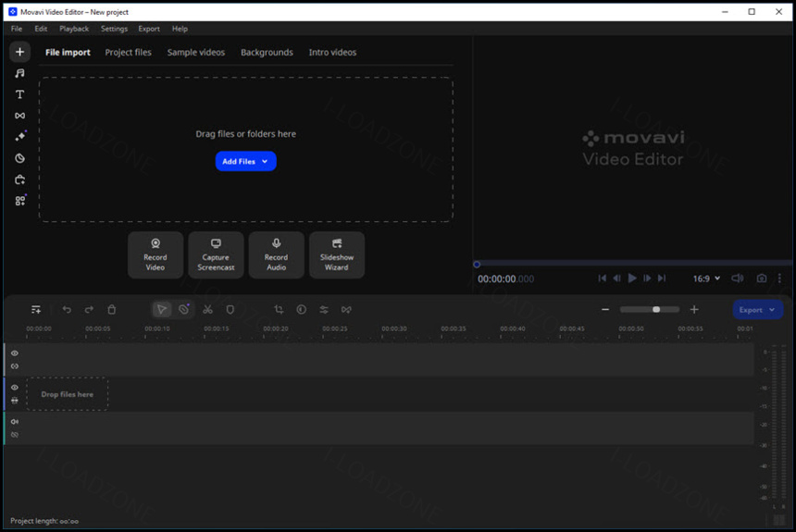This screenshot has width=796, height=532.
Task: Toggle visibility of the main video track
Action: point(15,388)
